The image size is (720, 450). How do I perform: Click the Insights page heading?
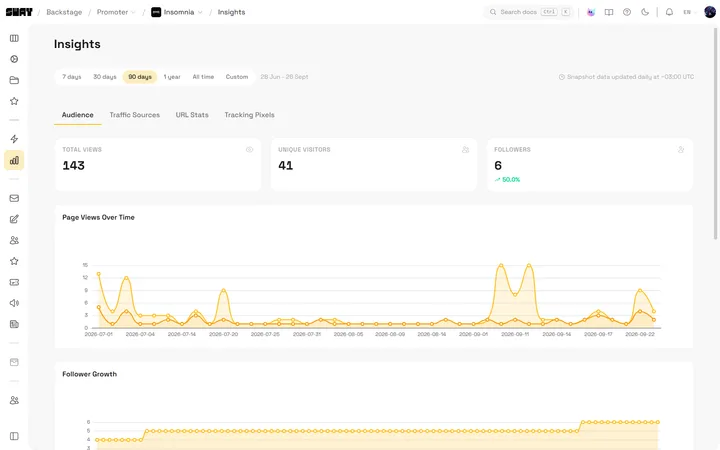tap(77, 44)
